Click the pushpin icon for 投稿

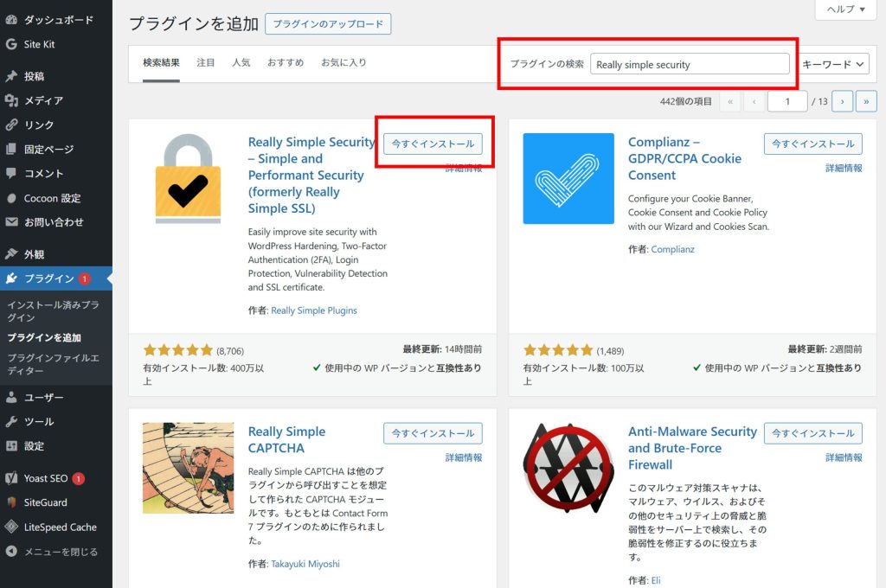point(11,76)
